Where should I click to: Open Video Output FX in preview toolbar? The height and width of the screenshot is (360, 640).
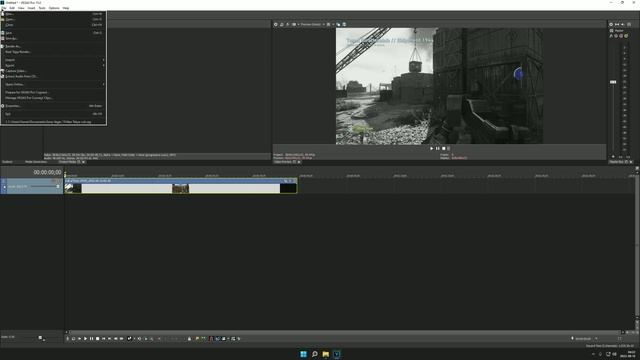pyautogui.click(x=287, y=24)
